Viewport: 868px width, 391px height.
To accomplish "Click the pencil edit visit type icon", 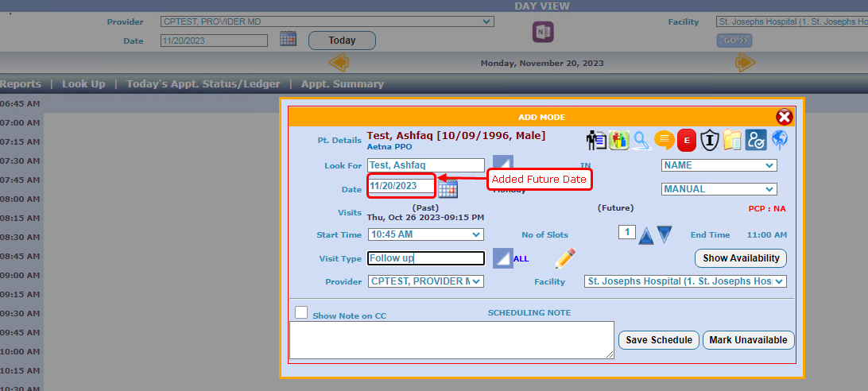I will 565,258.
